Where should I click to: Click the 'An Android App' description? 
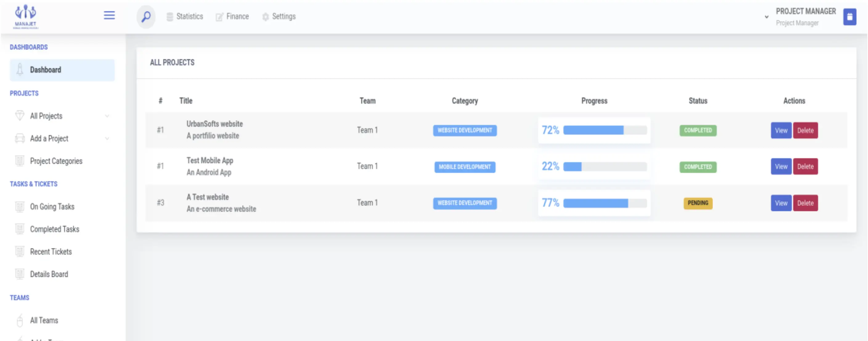209,173
